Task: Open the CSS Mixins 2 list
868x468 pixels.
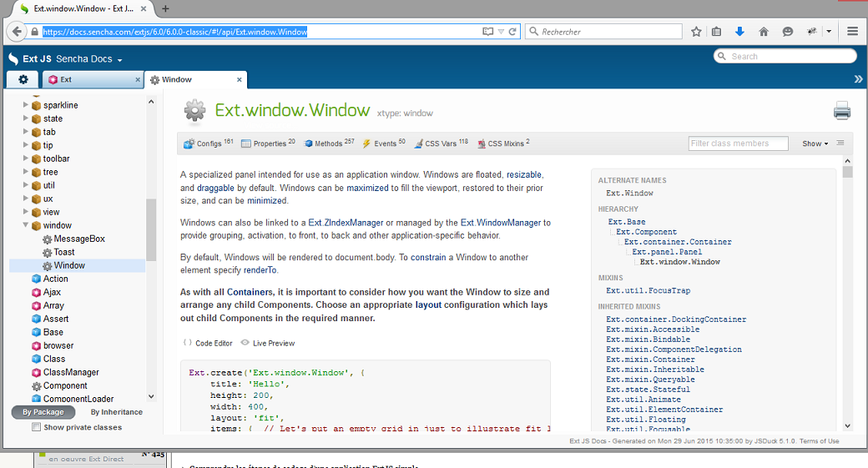Action: 504,143
